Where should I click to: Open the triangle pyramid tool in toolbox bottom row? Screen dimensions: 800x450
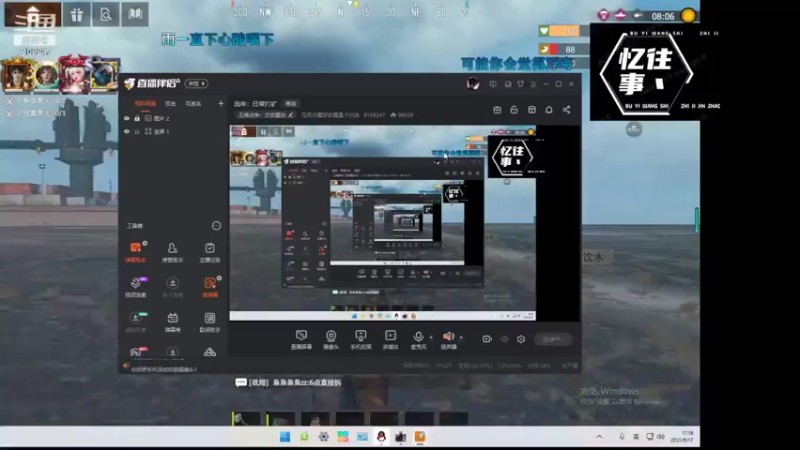click(x=210, y=352)
